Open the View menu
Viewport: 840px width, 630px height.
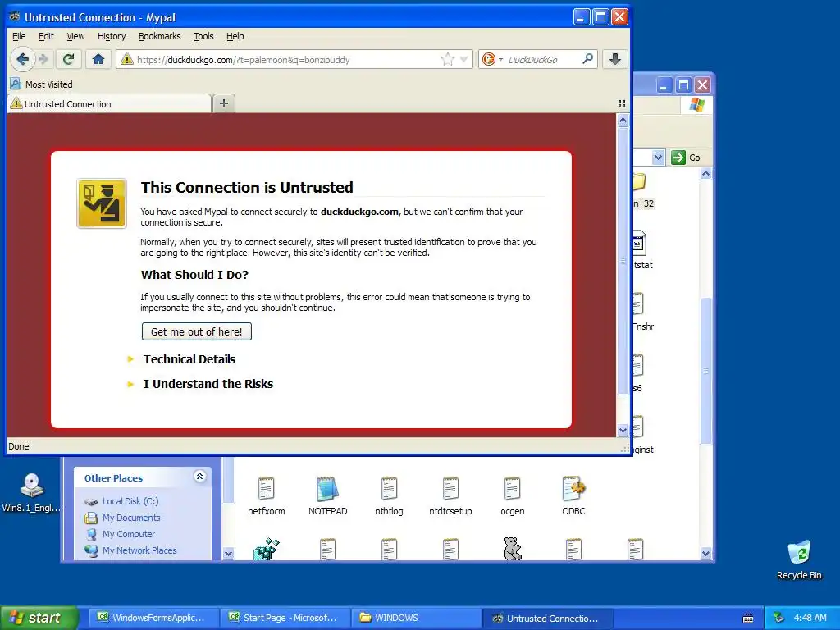point(75,36)
